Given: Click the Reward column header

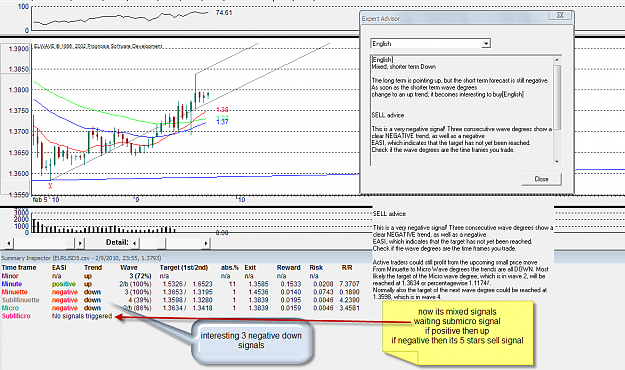Looking at the screenshot, I should coord(289,268).
